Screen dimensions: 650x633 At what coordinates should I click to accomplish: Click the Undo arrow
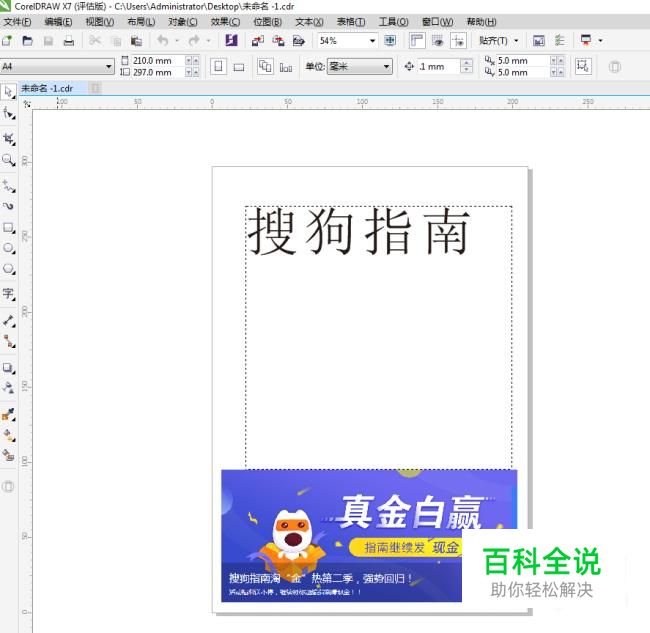(163, 41)
